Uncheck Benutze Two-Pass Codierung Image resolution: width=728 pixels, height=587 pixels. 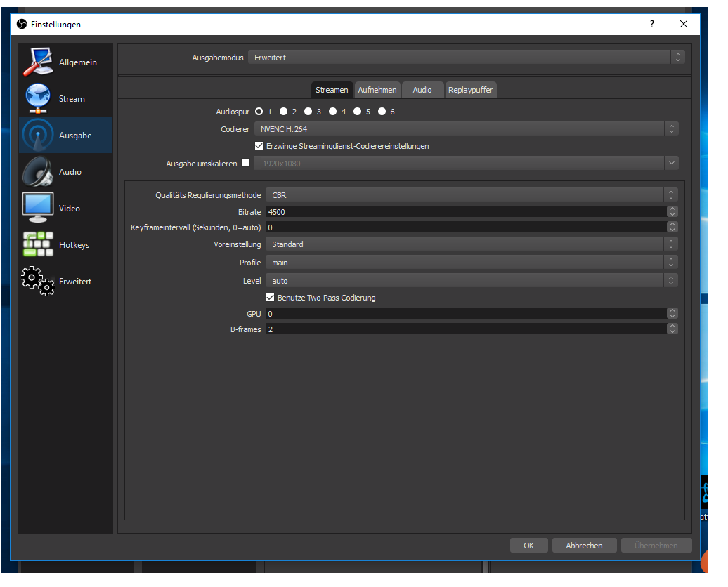[271, 298]
